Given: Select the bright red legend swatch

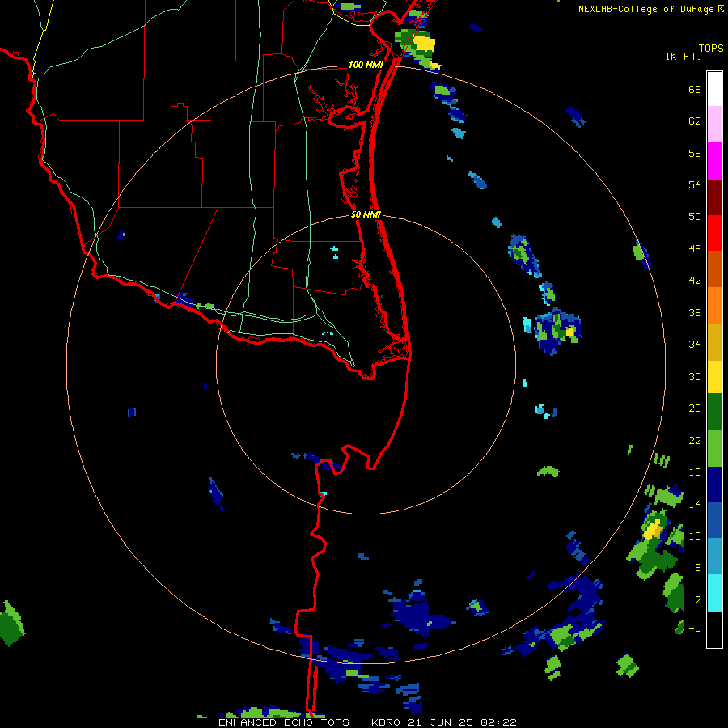Looking at the screenshot, I should click(x=714, y=233).
